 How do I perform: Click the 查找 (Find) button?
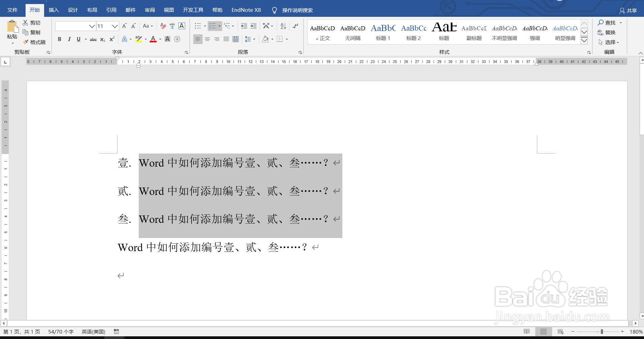click(x=607, y=23)
